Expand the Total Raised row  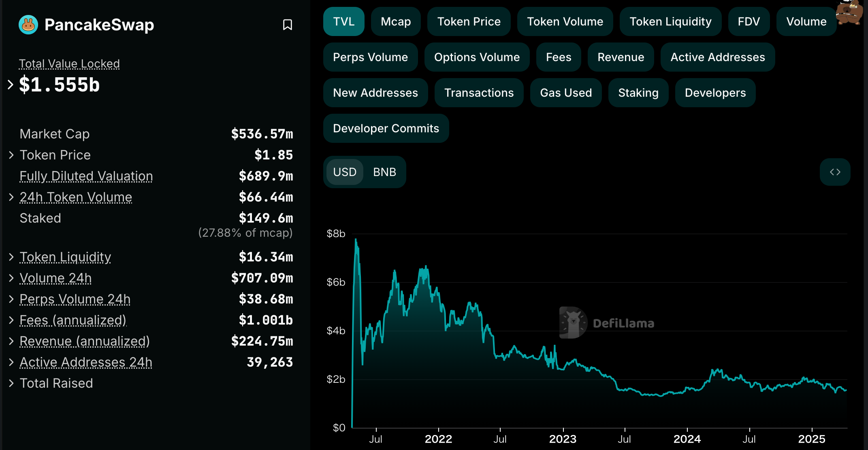(11, 383)
